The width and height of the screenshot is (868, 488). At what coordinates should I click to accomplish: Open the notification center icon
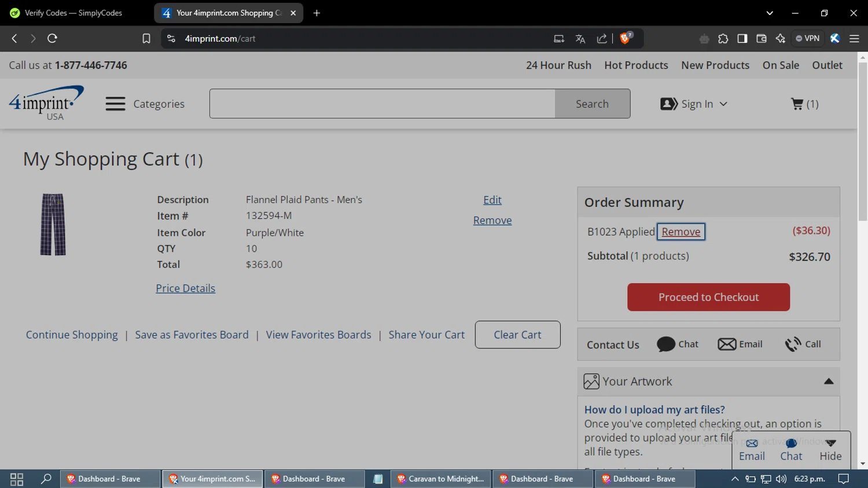844,479
